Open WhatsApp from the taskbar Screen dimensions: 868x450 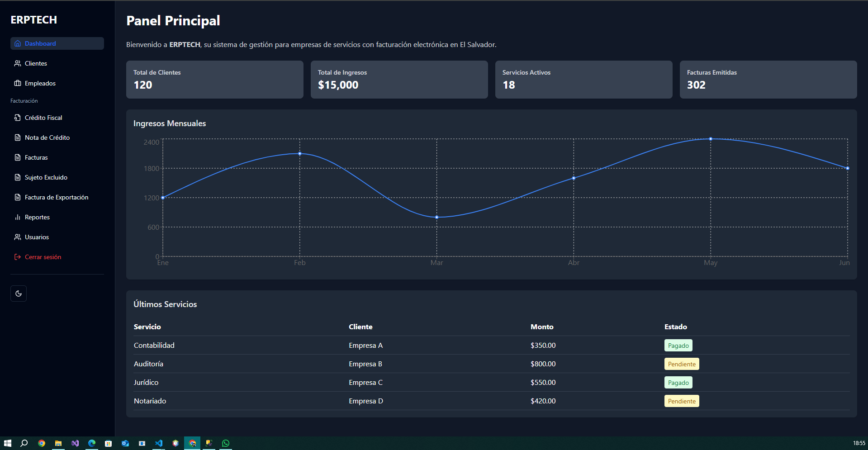pyautogui.click(x=226, y=443)
